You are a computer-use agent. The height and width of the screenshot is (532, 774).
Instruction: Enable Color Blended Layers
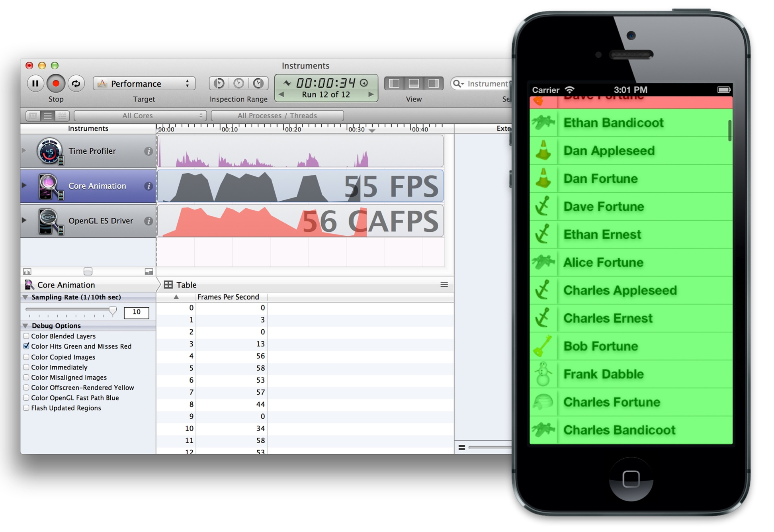(x=26, y=336)
